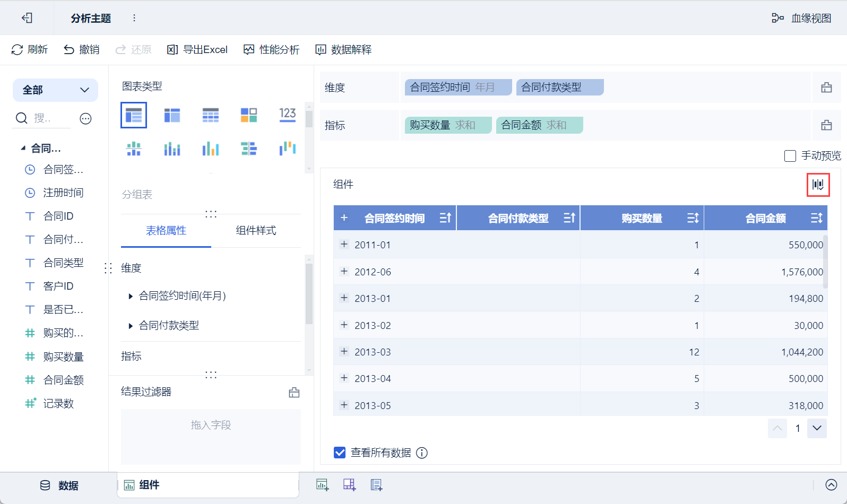Click the add component icon in bottom bar

point(322,484)
